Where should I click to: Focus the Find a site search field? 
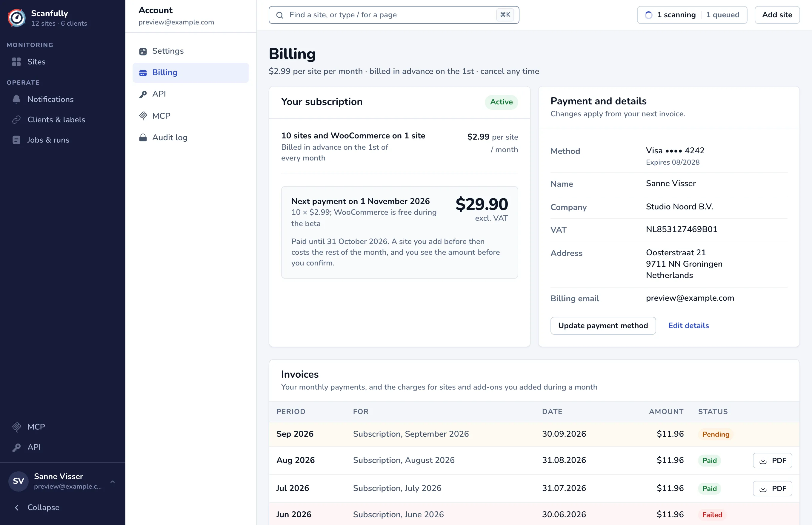tap(394, 15)
